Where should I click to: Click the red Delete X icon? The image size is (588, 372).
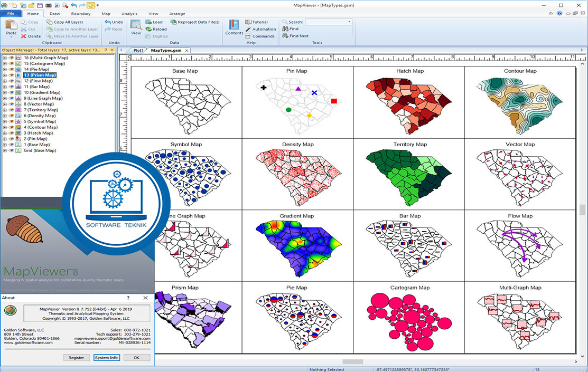(24, 36)
